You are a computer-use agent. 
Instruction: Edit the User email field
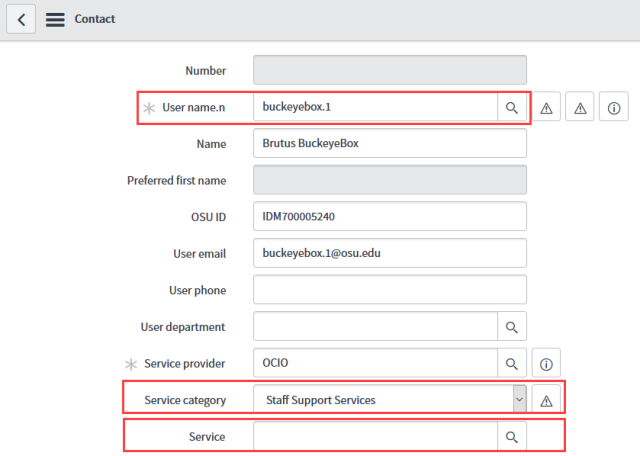pos(390,253)
